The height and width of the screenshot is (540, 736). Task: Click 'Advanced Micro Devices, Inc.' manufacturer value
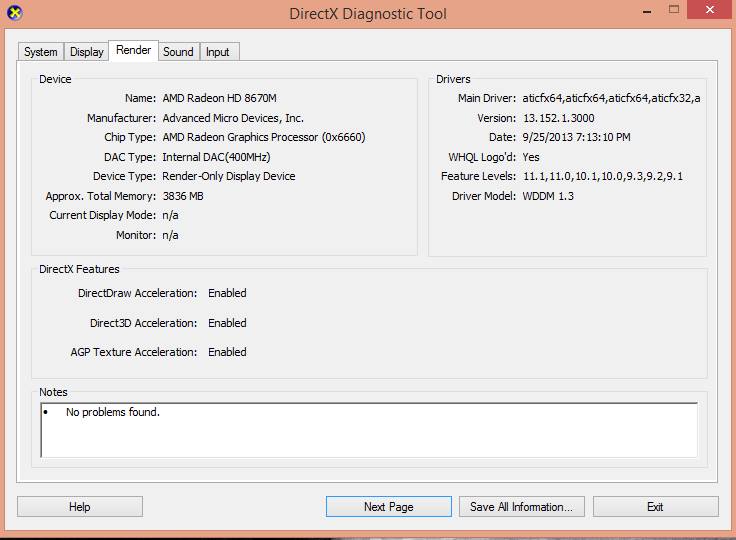tap(233, 118)
